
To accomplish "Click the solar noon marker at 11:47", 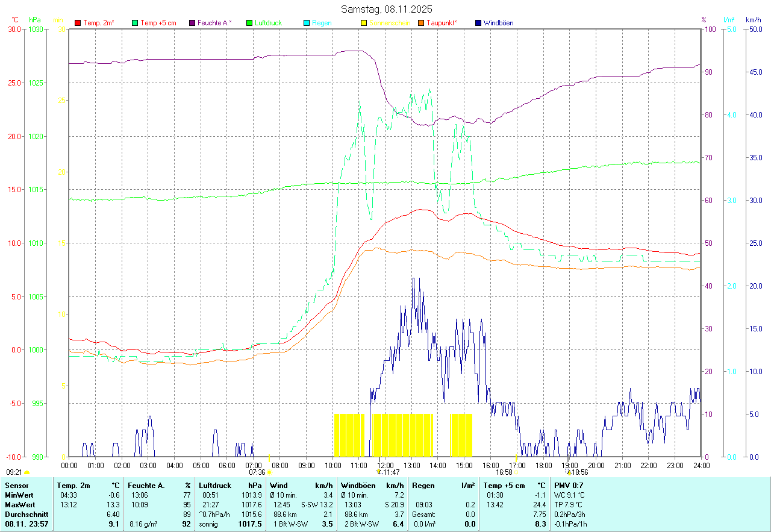I will tap(378, 472).
